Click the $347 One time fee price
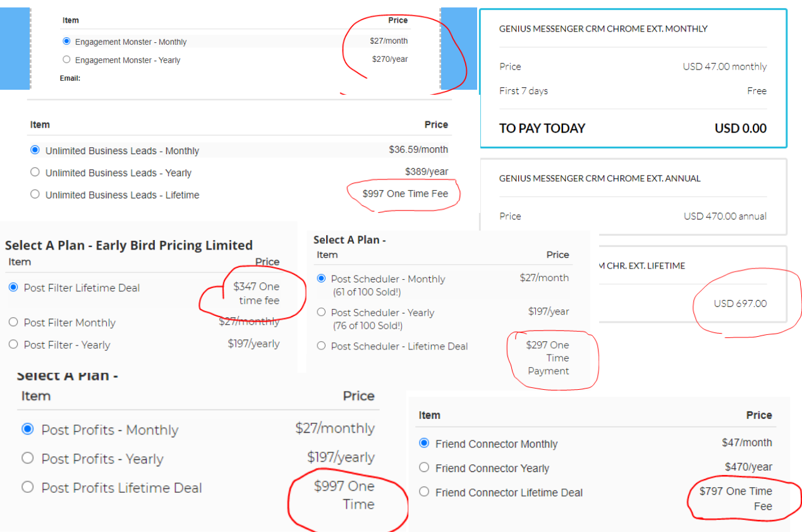 click(257, 294)
